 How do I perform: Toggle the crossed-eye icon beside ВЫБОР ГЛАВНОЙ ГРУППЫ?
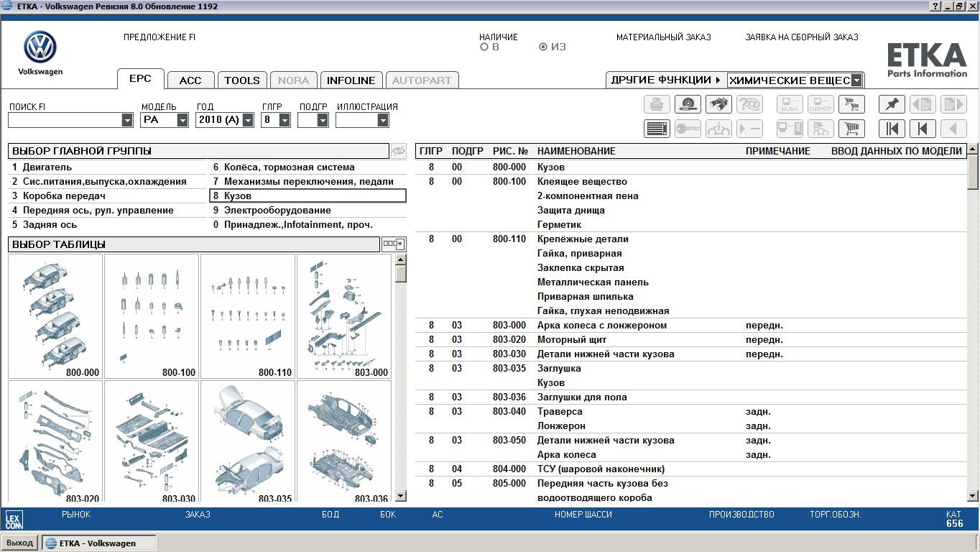tap(398, 151)
